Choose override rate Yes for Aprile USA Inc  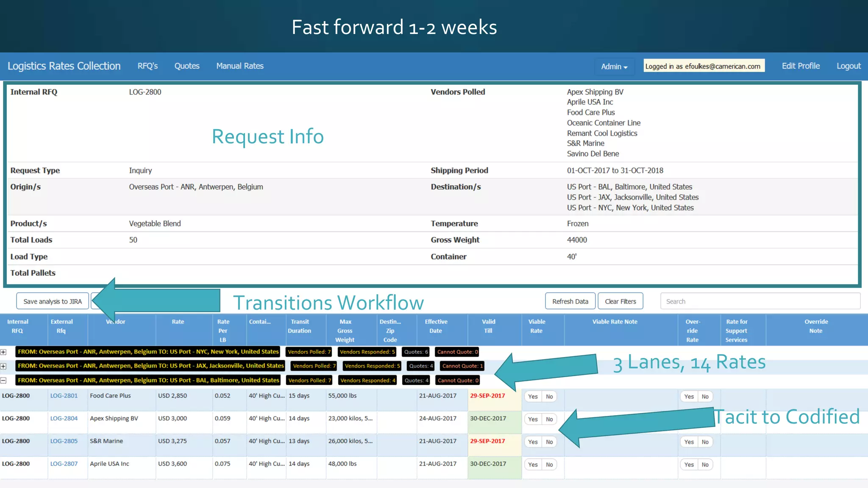(689, 465)
